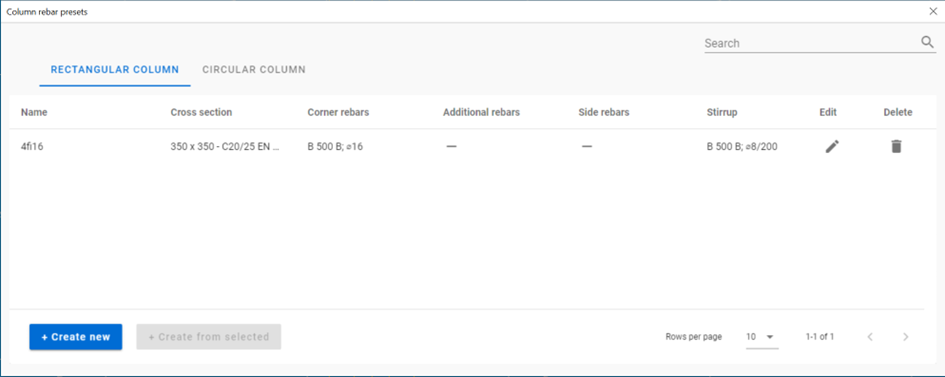The width and height of the screenshot is (945, 377).
Task: Click the 1-1 of 1 pagination text
Action: (820, 337)
